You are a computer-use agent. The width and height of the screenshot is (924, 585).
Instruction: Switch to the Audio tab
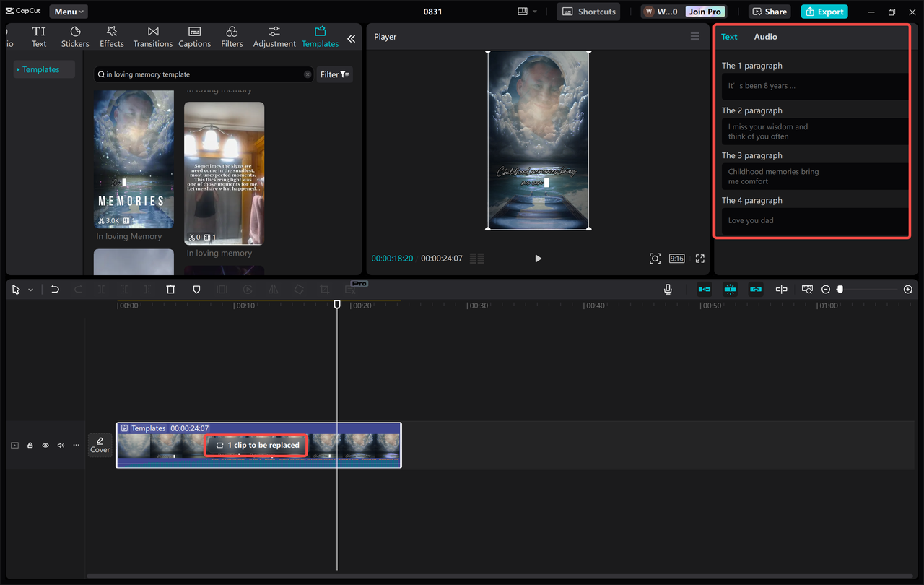[765, 36]
